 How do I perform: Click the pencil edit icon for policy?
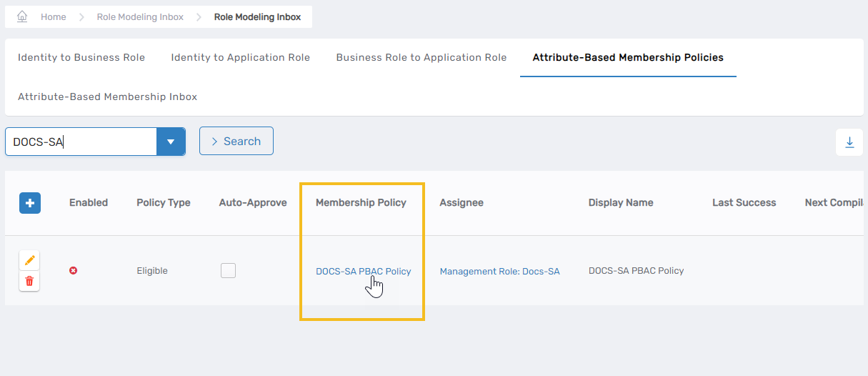[x=29, y=261]
